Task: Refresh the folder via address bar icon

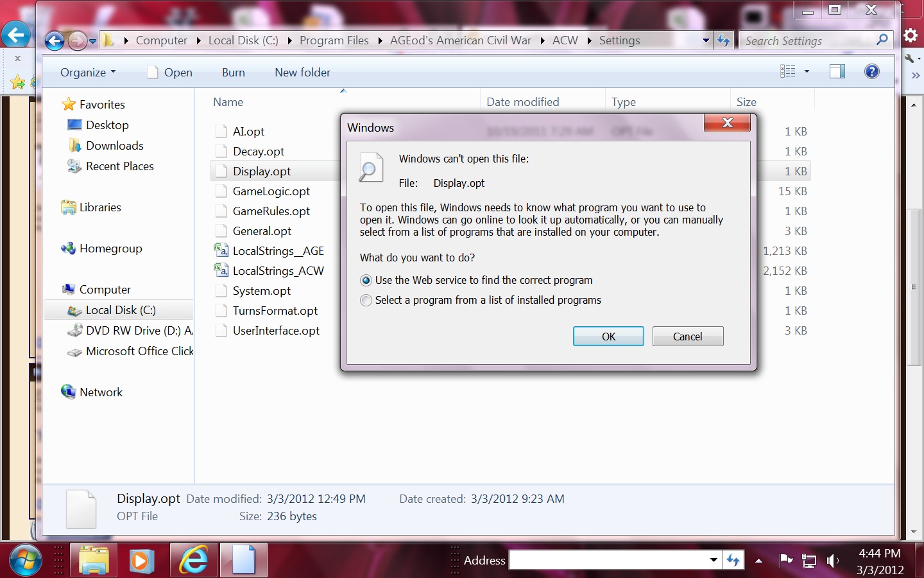Action: point(724,40)
